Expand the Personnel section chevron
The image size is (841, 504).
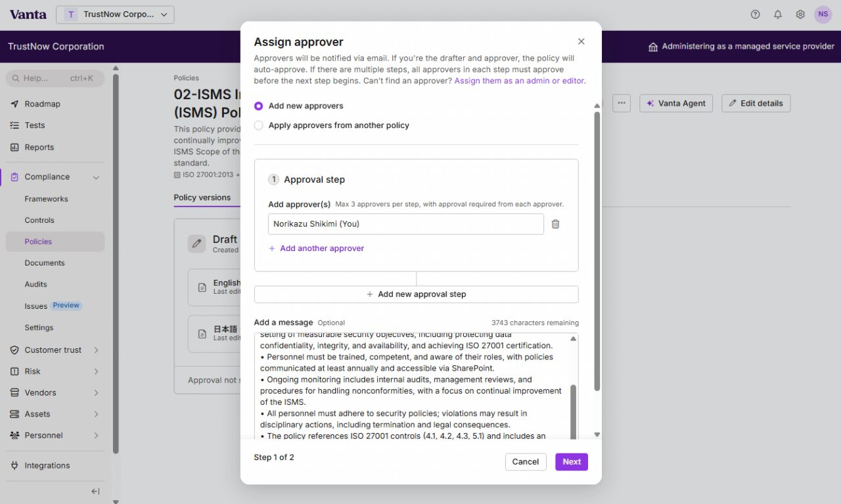[96, 436]
